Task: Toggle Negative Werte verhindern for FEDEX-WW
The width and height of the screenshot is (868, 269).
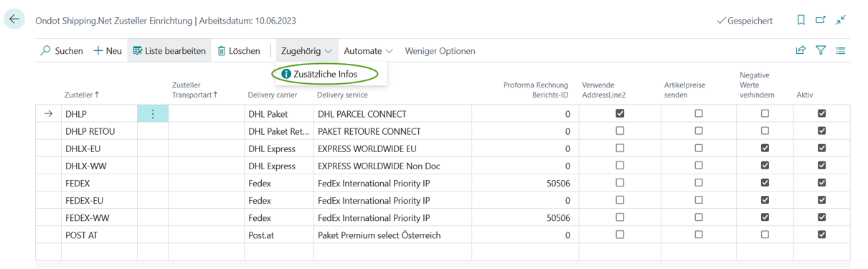Action: (765, 217)
